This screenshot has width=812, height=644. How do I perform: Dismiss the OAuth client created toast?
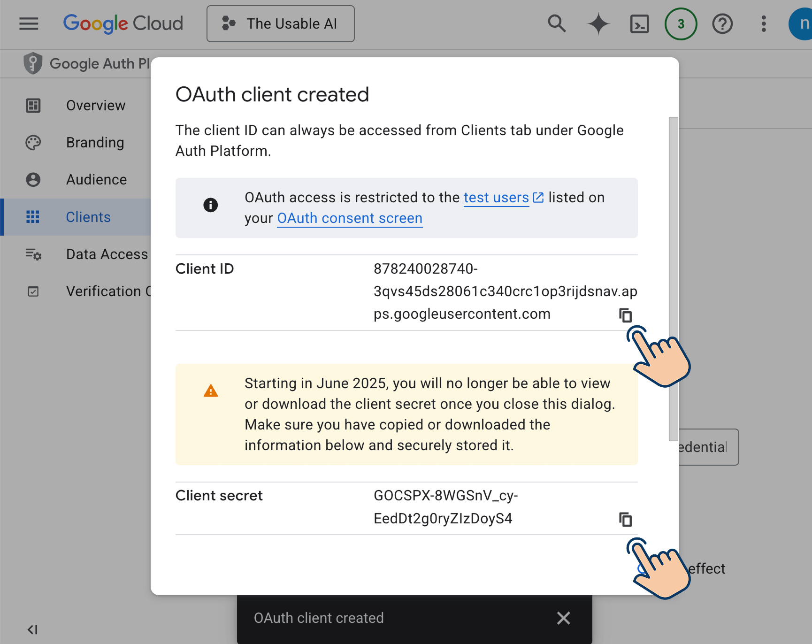pos(563,618)
